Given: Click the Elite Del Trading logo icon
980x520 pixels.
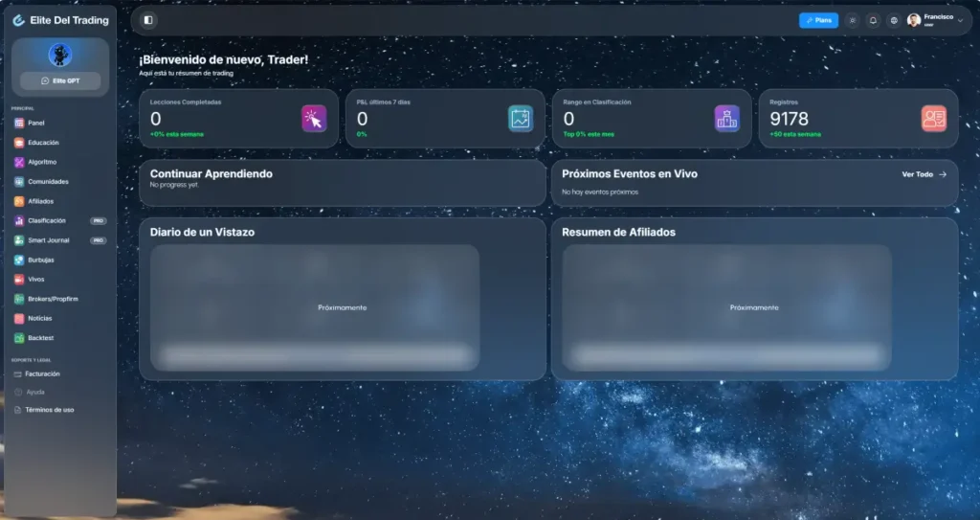Looking at the screenshot, I should 19,20.
